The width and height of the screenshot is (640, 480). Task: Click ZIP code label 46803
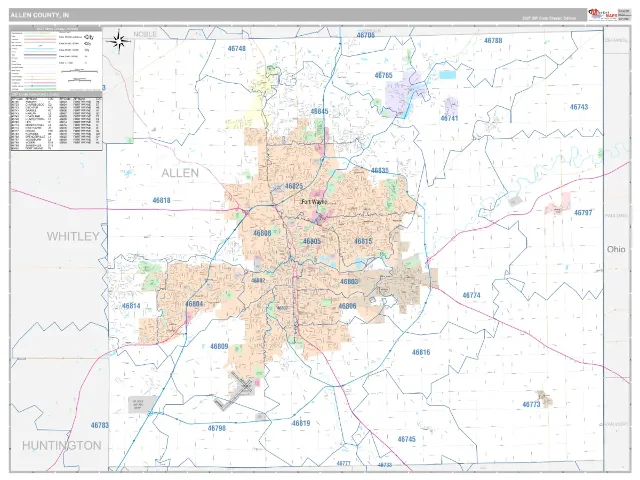[x=349, y=282]
